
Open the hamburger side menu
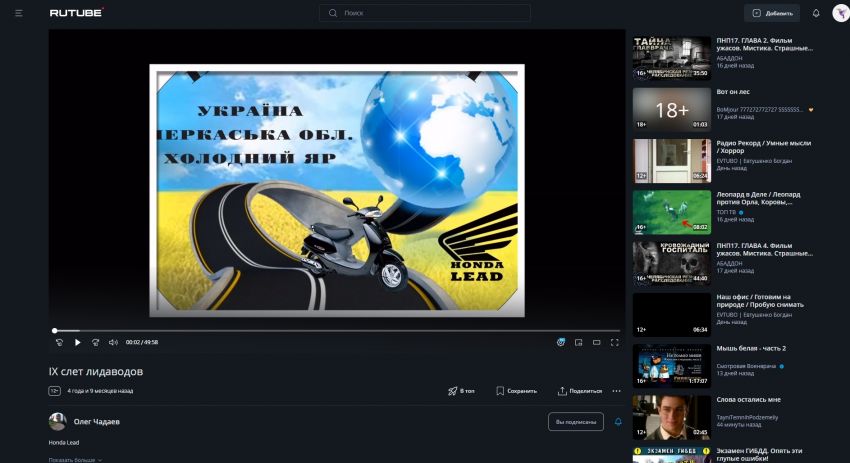(19, 13)
